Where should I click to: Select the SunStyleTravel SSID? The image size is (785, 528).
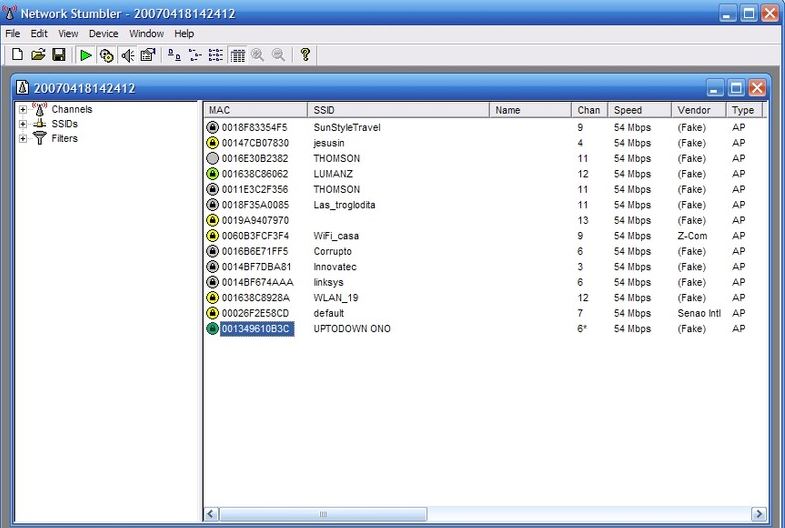347,128
